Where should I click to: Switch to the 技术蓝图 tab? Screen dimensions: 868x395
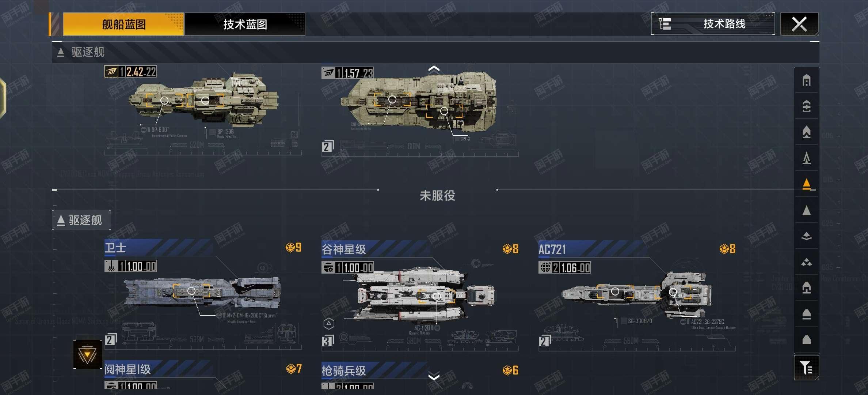[x=245, y=24]
